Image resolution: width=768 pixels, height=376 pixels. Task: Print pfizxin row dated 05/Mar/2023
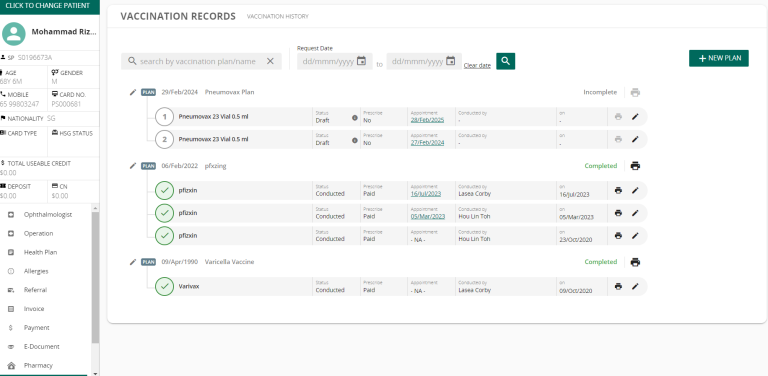(x=618, y=213)
